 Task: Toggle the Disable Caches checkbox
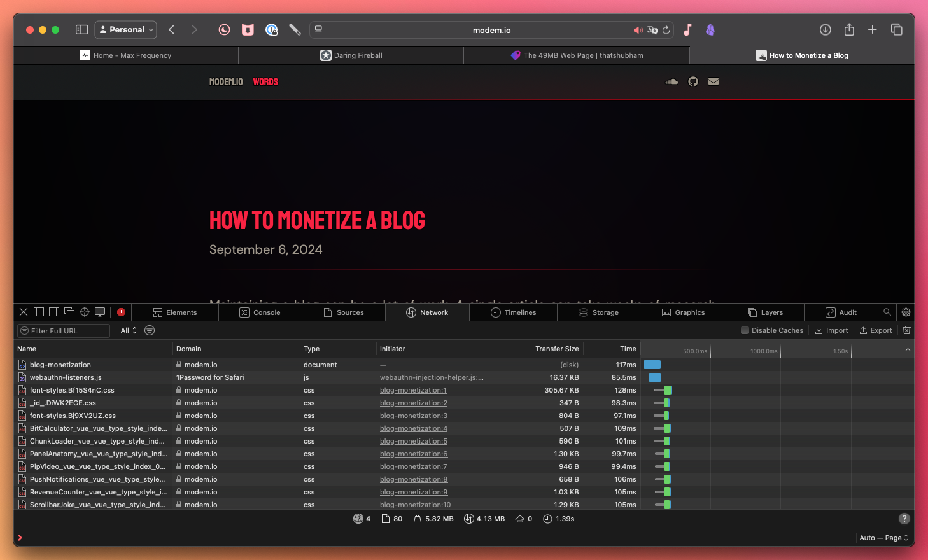coord(745,330)
